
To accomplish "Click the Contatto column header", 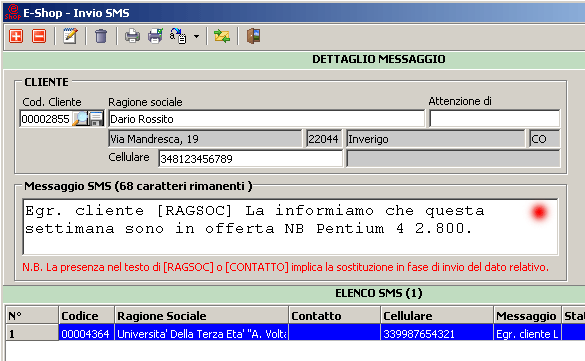I will pos(335,316).
